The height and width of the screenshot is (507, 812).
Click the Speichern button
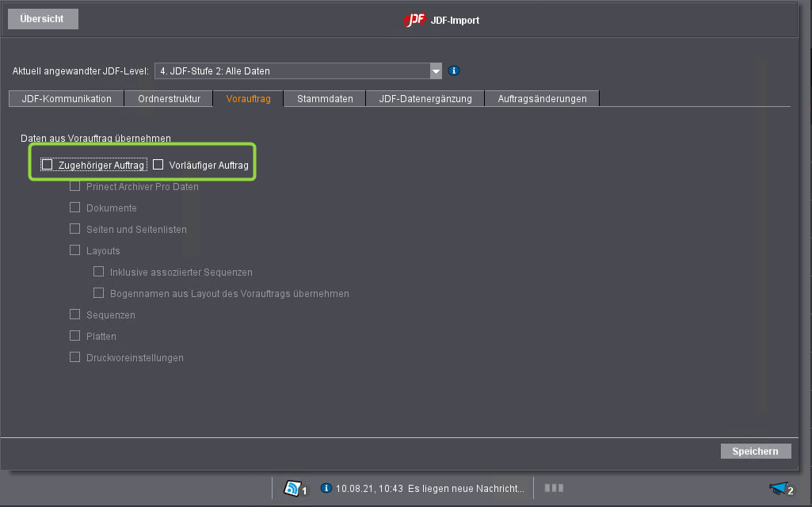pyautogui.click(x=756, y=451)
